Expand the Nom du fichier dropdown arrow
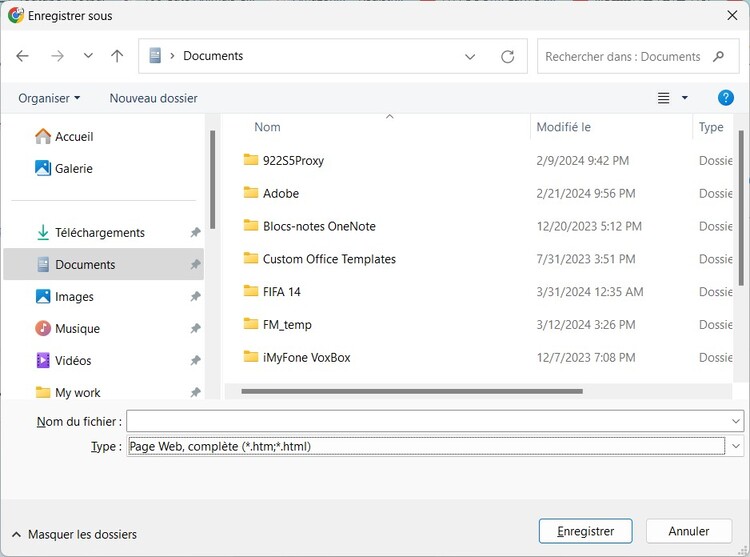 (x=736, y=422)
